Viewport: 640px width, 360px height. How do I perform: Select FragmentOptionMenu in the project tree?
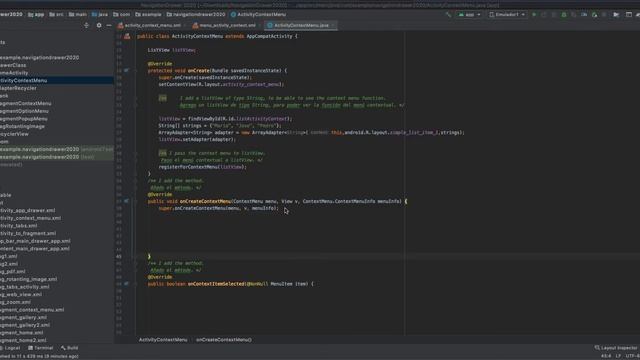24,111
